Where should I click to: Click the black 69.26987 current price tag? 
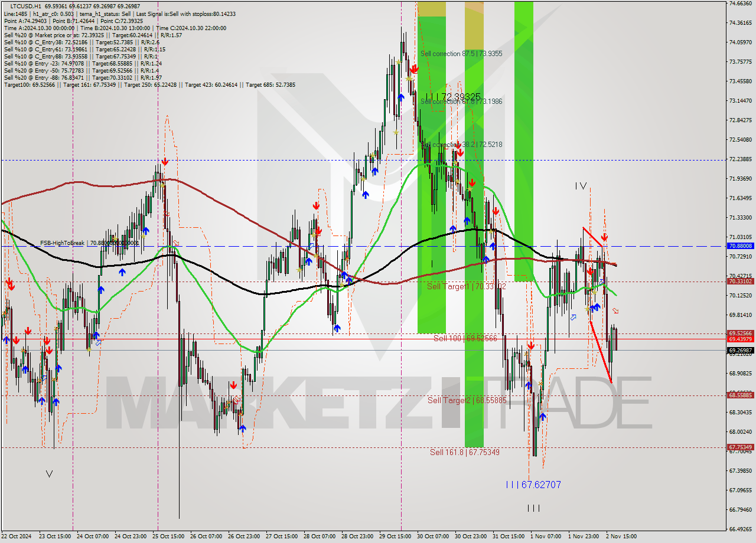point(740,350)
